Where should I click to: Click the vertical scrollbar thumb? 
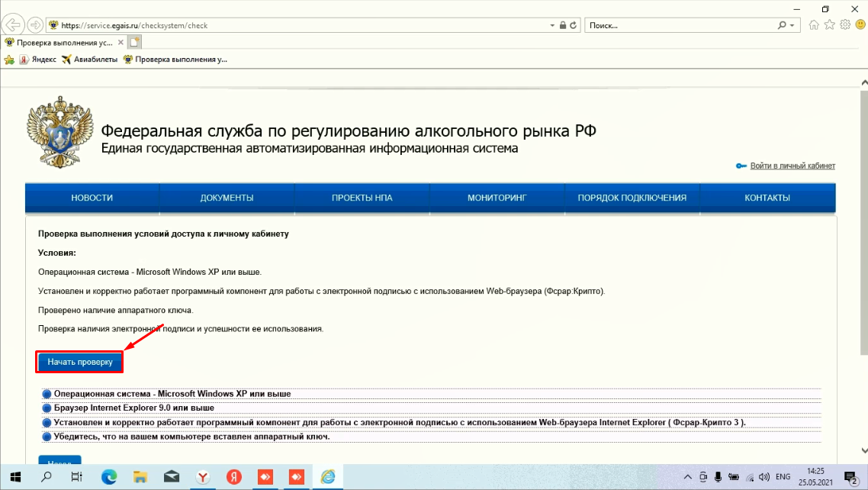(863, 221)
